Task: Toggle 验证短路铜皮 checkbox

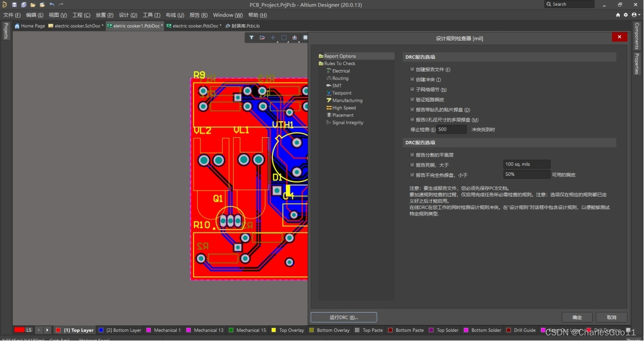Action: (x=412, y=100)
